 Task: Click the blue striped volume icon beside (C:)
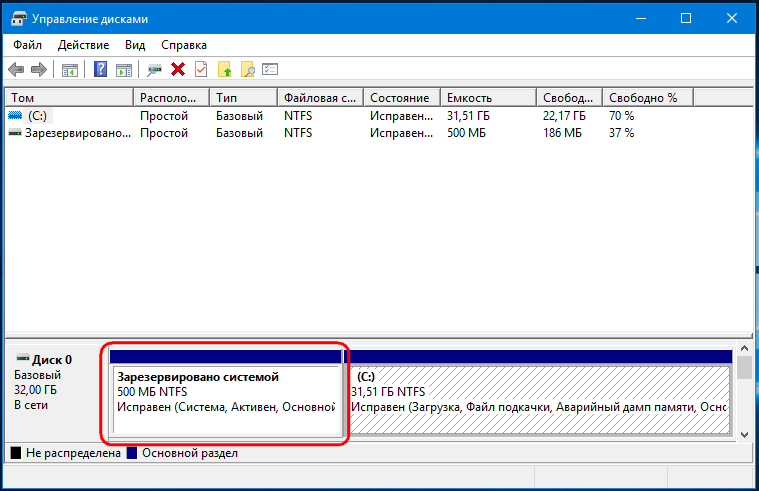pos(15,115)
